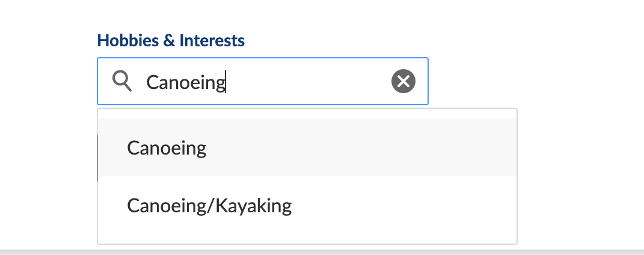Remove the Canoeing entry using the clear icon
The height and width of the screenshot is (255, 644).
pos(403,81)
